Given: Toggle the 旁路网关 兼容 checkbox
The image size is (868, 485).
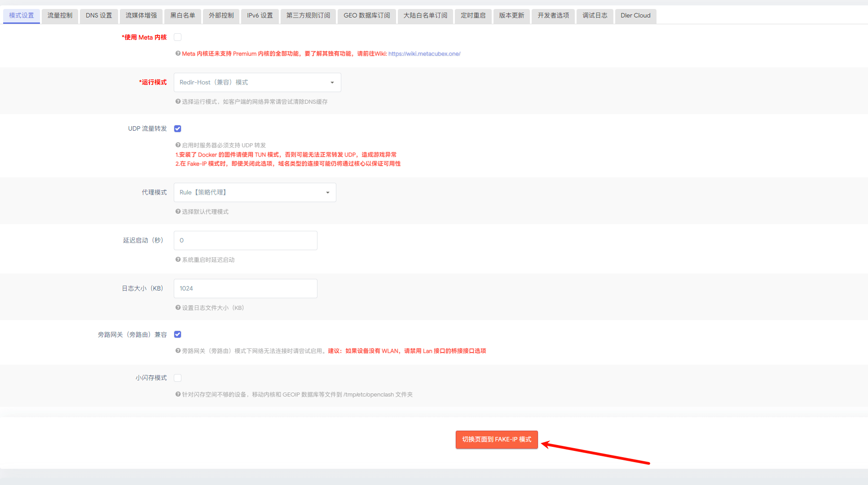Looking at the screenshot, I should point(178,334).
